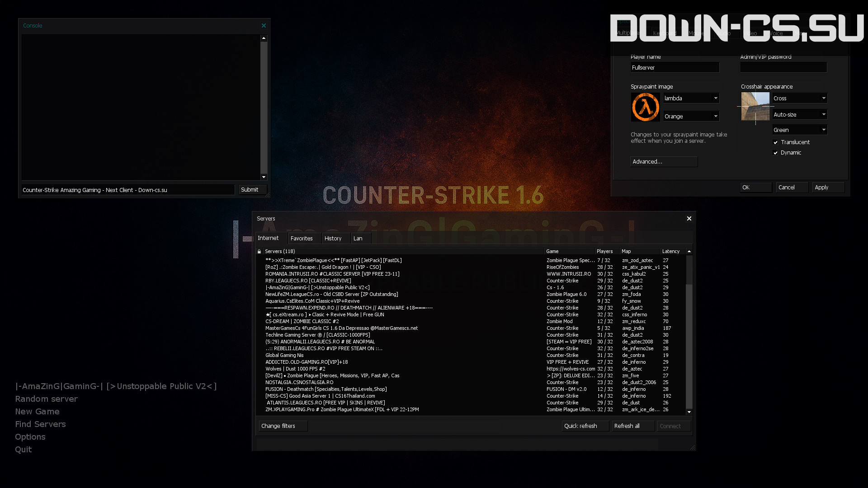Click the console command input field
This screenshot has height=488, width=868.
pyautogui.click(x=128, y=190)
